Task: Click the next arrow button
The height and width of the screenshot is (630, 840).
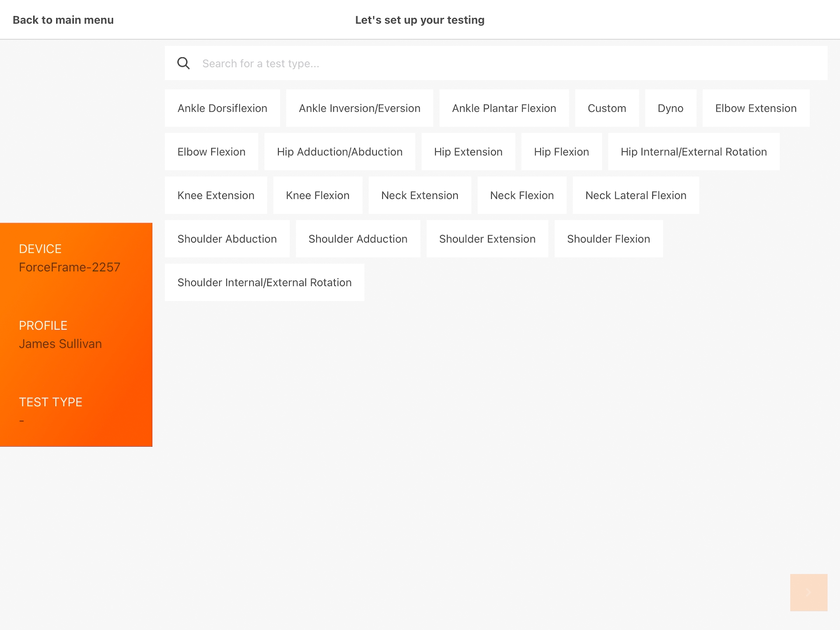Action: [808, 592]
